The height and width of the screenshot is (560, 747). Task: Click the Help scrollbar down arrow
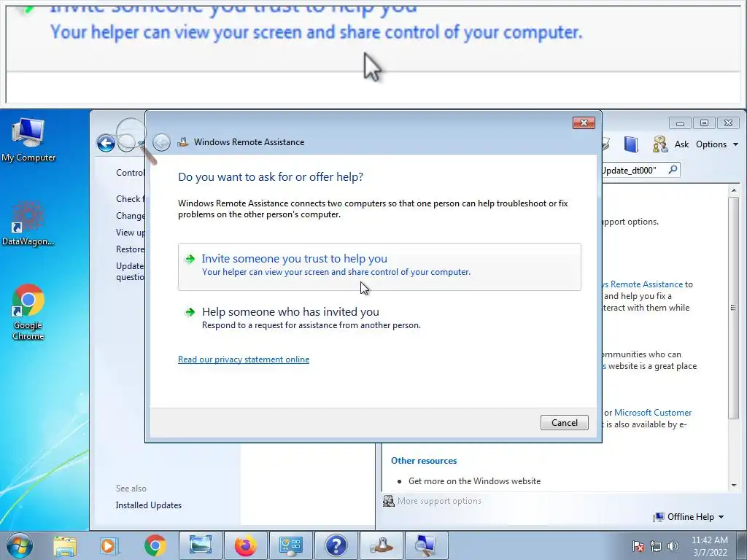pos(733,485)
